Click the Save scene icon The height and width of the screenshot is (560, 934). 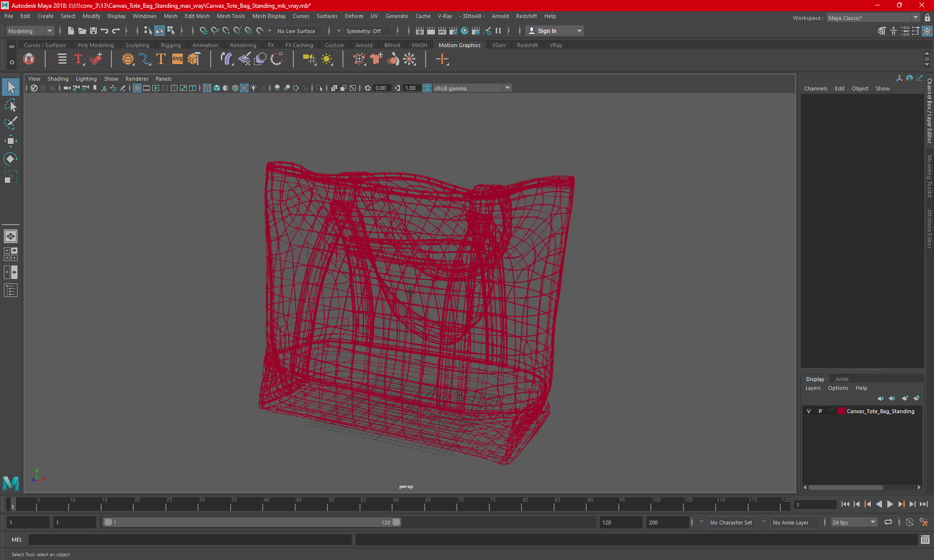[x=93, y=31]
